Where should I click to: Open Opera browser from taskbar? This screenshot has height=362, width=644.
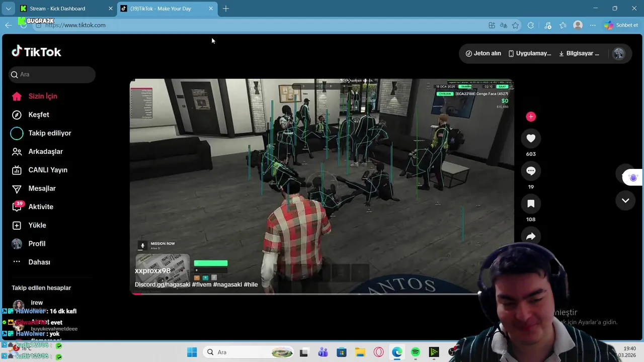pyautogui.click(x=378, y=352)
